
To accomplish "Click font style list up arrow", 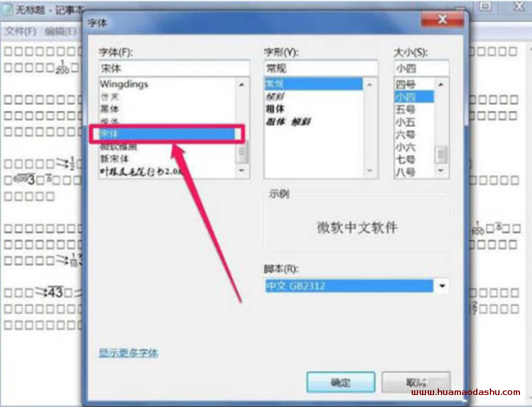I will pos(370,85).
